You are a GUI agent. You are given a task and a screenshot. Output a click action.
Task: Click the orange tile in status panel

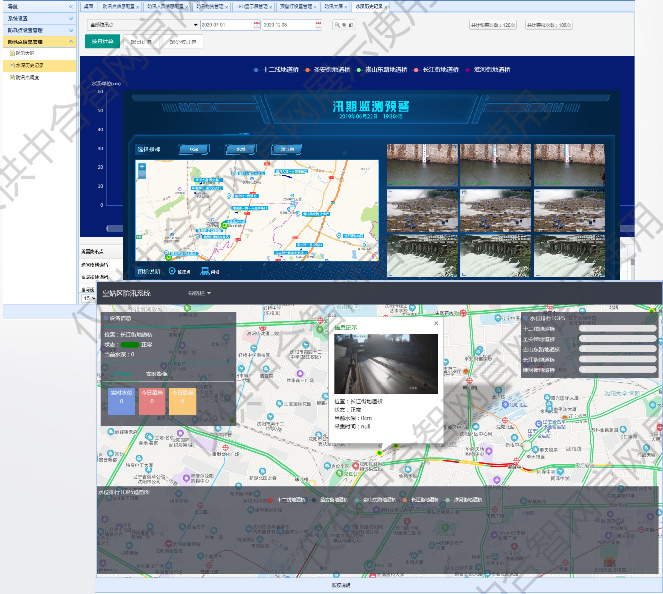[x=181, y=400]
